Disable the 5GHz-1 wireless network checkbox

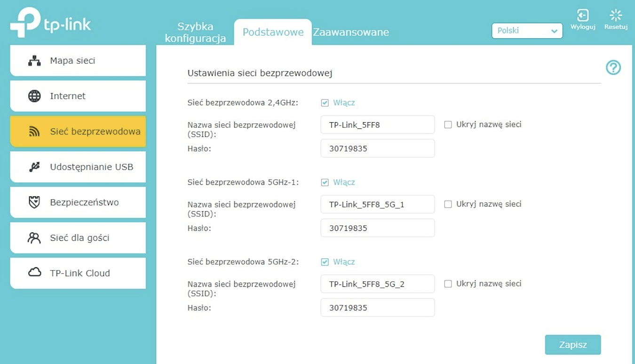[x=325, y=182]
